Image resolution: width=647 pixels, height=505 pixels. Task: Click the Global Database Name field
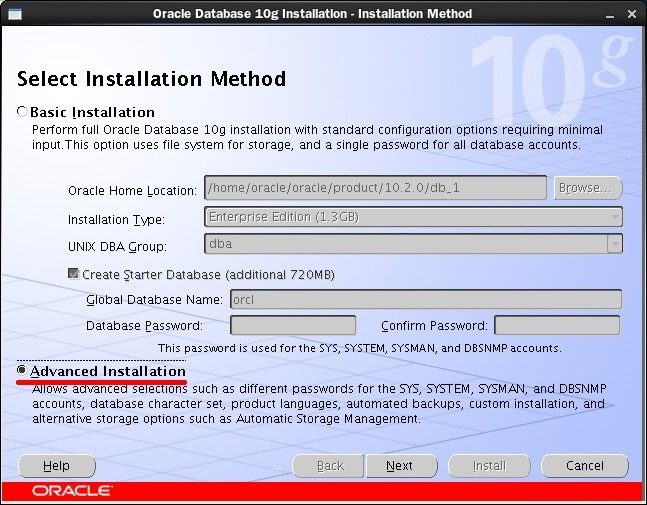click(426, 299)
